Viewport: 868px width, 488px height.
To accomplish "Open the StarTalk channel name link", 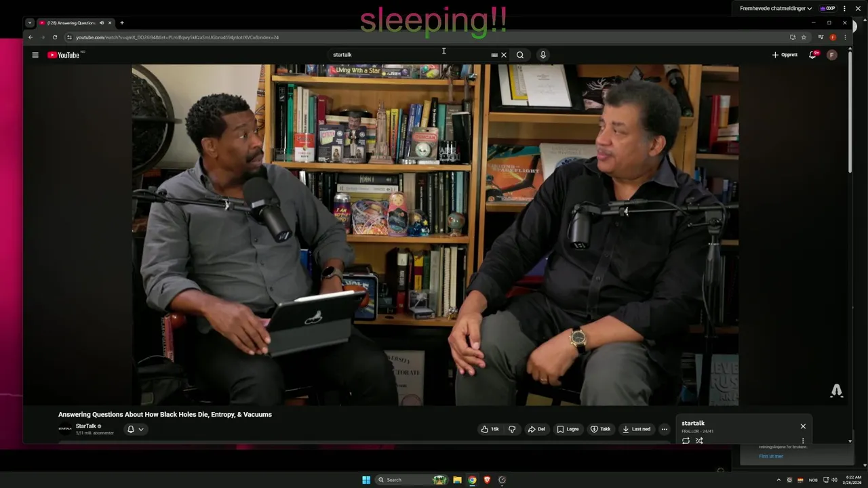I will point(86,426).
